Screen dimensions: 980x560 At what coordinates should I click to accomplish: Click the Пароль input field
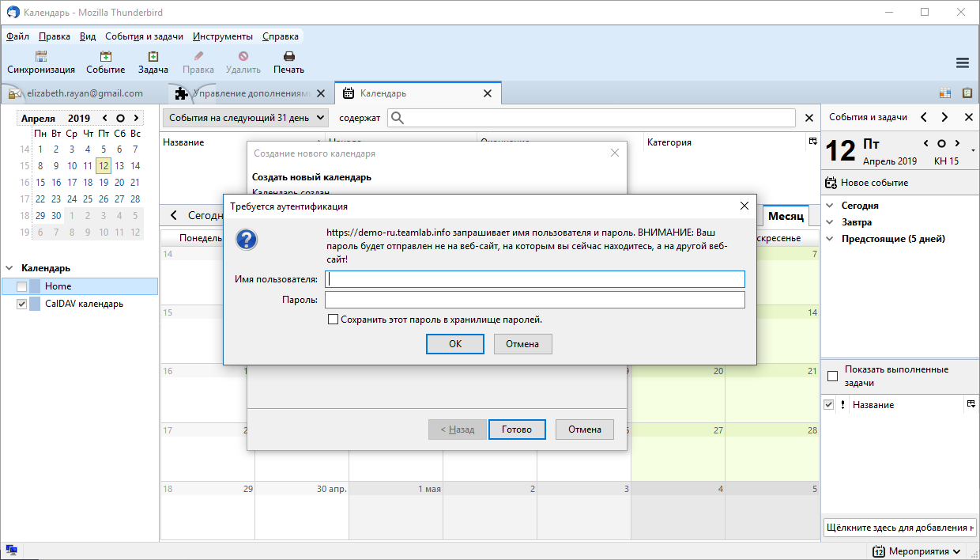pyautogui.click(x=535, y=300)
